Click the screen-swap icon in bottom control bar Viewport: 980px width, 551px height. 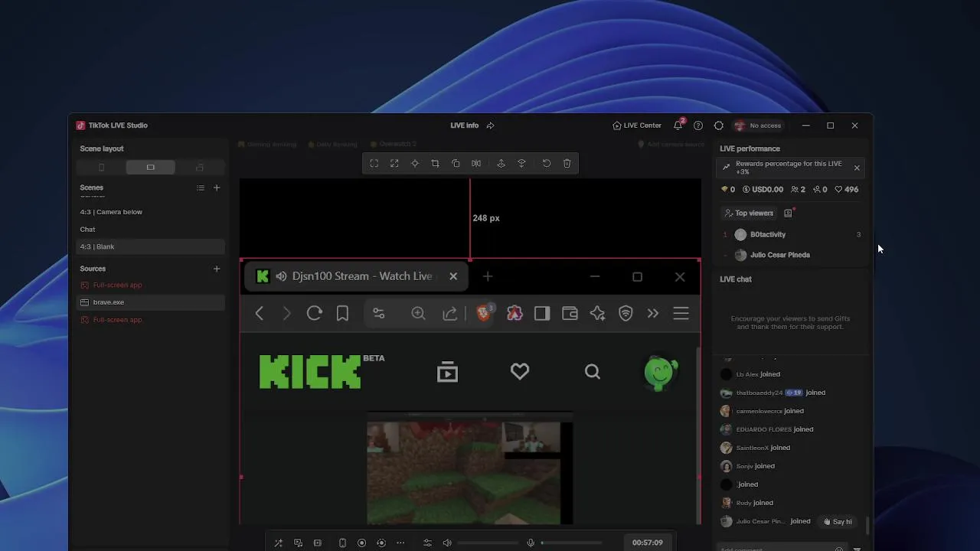[x=299, y=543]
